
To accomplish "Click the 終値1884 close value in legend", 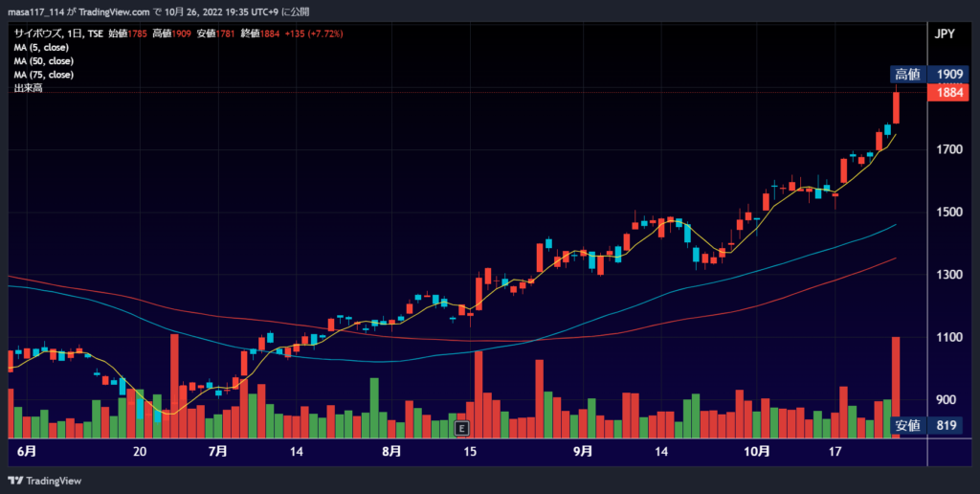I will 260,34.
